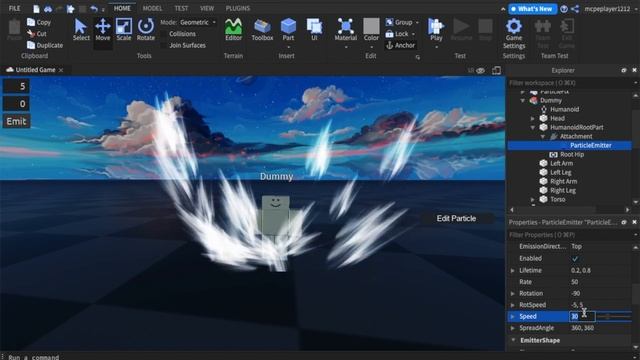This screenshot has height=360, width=640.
Task: Click the viewport device layout icon
Action: [496, 71]
